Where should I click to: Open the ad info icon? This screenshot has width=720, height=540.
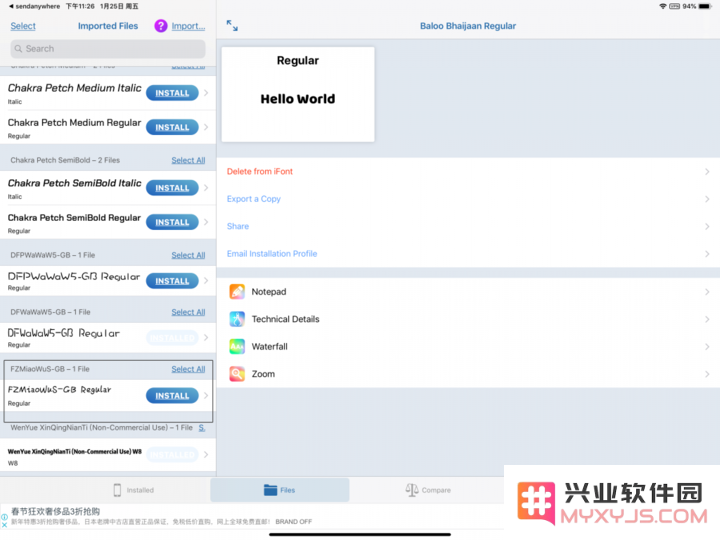point(5,517)
